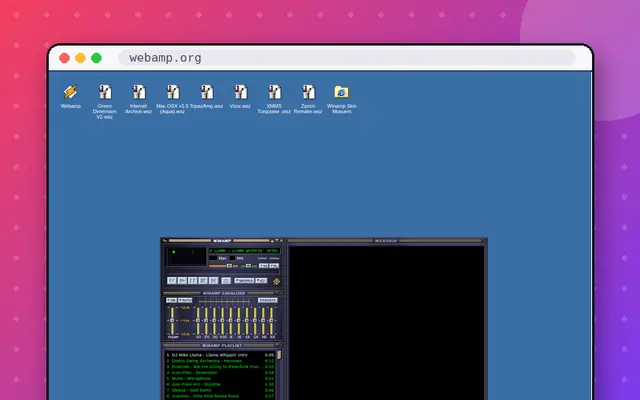Viewport: 640px width, 400px height.
Task: Select the Internet Archive.wsz skin icon
Action: coord(138,99)
